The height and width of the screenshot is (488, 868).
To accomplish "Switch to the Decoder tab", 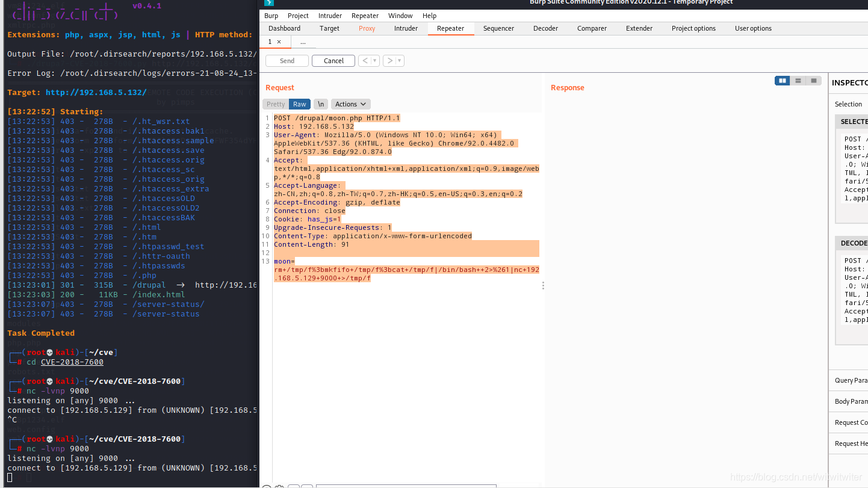I will (546, 28).
